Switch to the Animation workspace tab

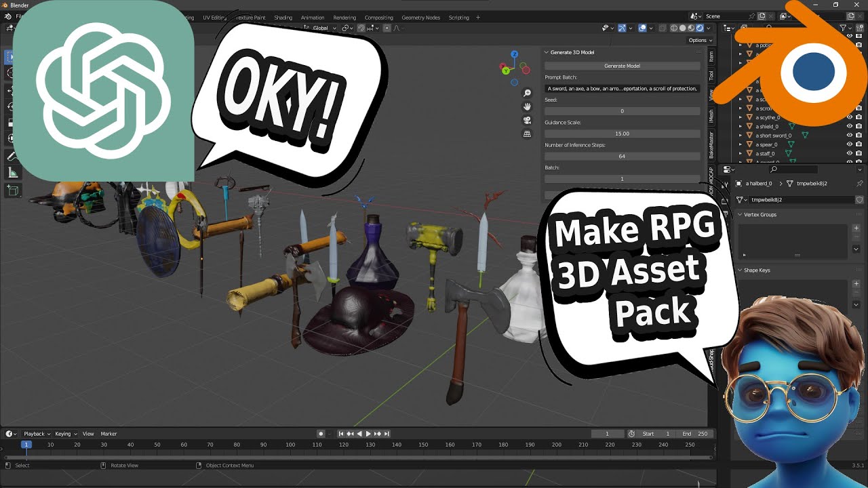click(313, 18)
